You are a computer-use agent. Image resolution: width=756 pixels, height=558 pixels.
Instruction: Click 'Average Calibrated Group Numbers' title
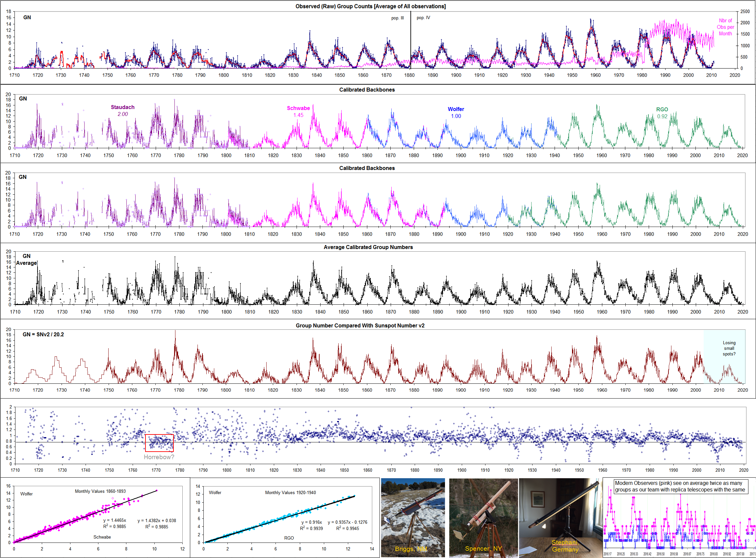368,247
